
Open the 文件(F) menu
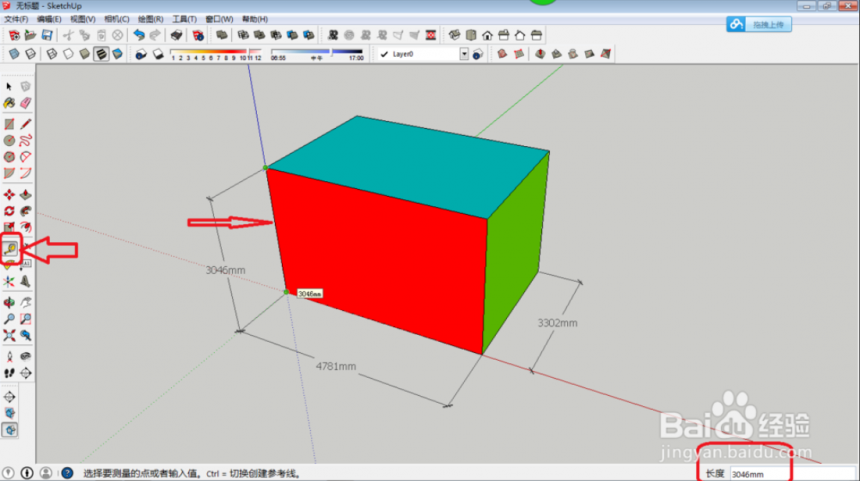coord(16,19)
